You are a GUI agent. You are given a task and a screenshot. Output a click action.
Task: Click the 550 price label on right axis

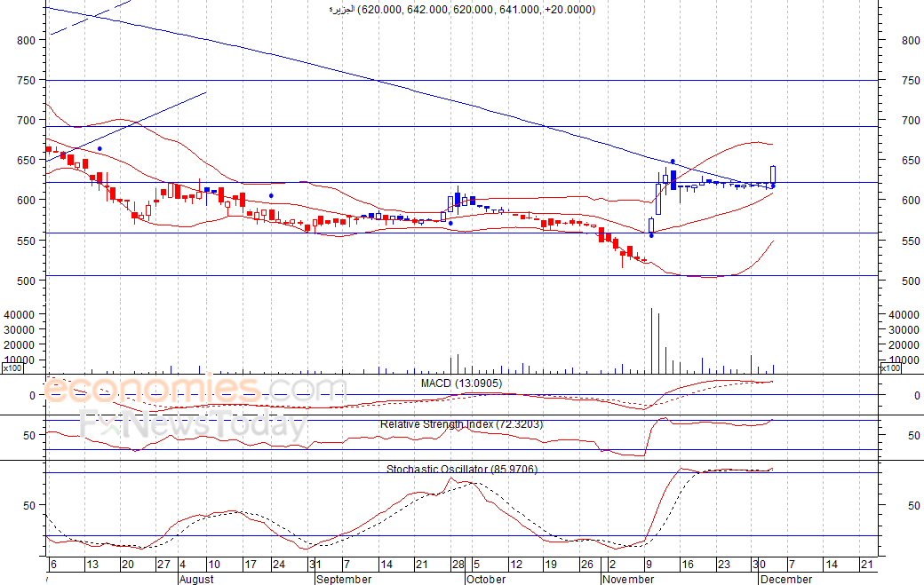(911, 241)
